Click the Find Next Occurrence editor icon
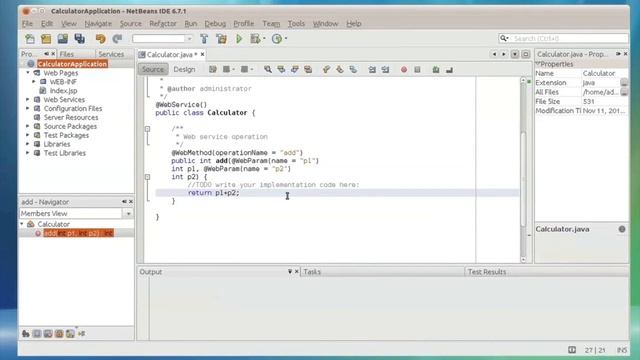The width and height of the screenshot is (640, 360). 295,70
